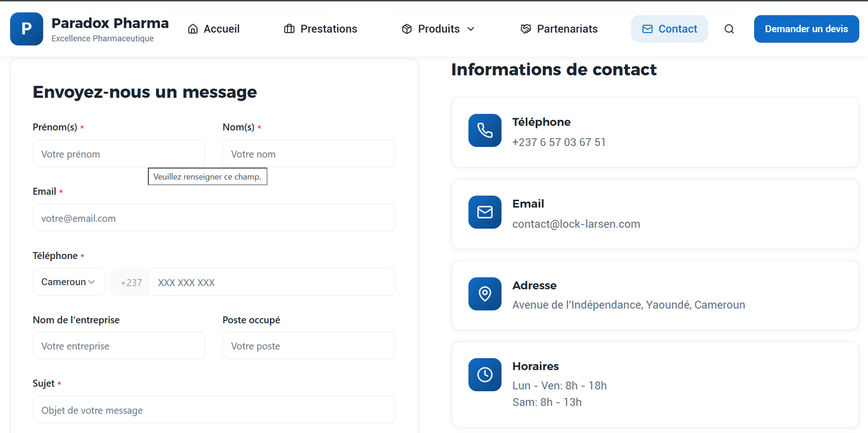This screenshot has height=433, width=868.
Task: Click the briefcase icon next to Prestations
Action: (x=290, y=28)
